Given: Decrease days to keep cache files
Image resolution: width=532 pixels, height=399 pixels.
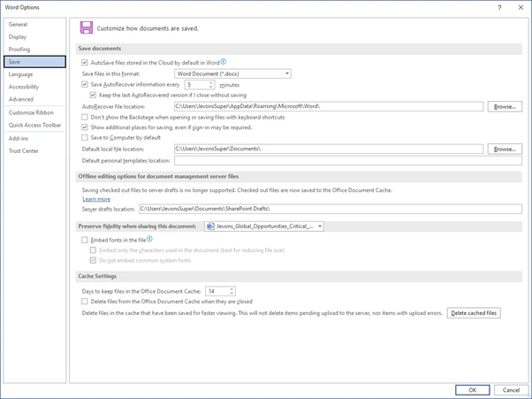Looking at the screenshot, I should click(232, 293).
